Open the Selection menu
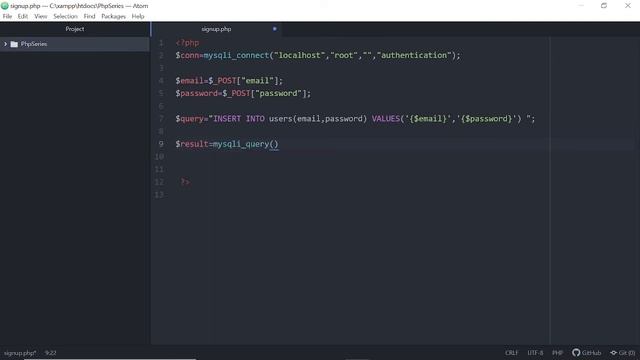This screenshot has width=640, height=360. point(65,16)
